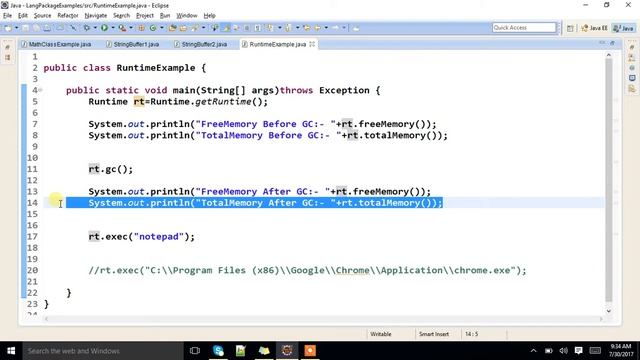Open the Source menu
The image size is (640, 360).
coord(42,16)
